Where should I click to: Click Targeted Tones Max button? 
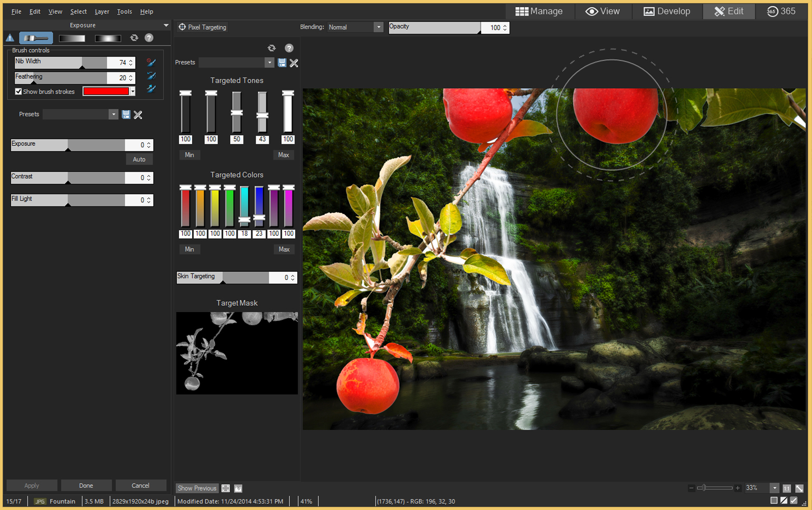pos(284,155)
